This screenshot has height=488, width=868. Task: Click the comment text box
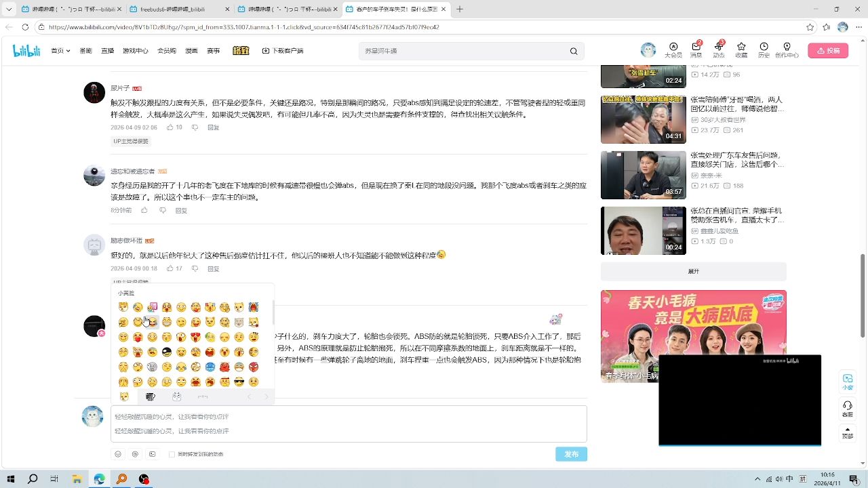click(349, 424)
